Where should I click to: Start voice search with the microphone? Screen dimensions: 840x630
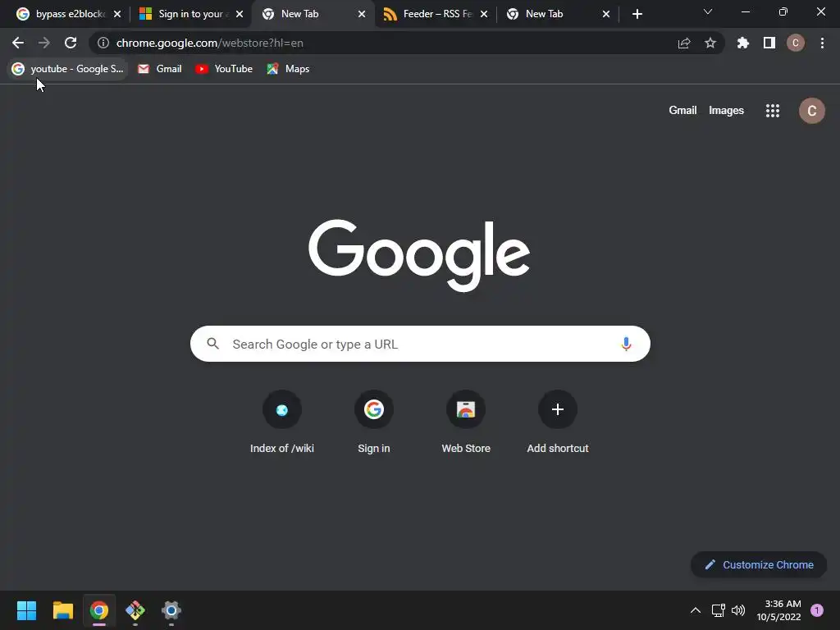tap(626, 344)
